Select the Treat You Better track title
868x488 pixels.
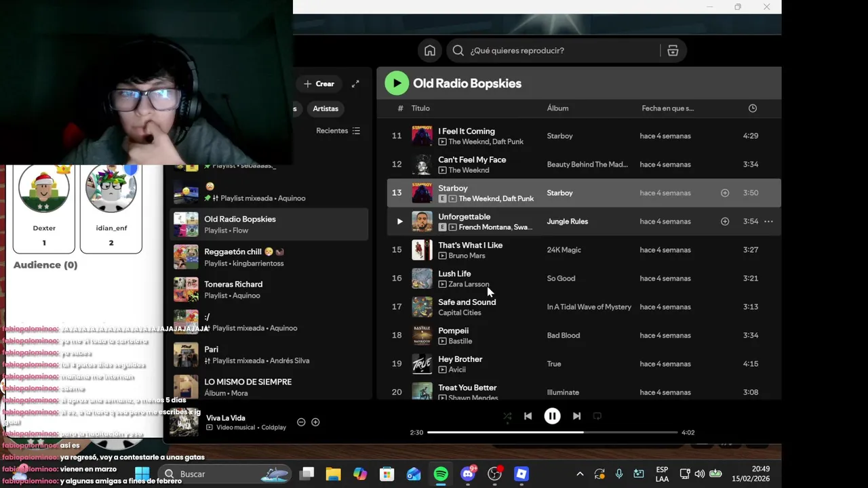point(468,388)
